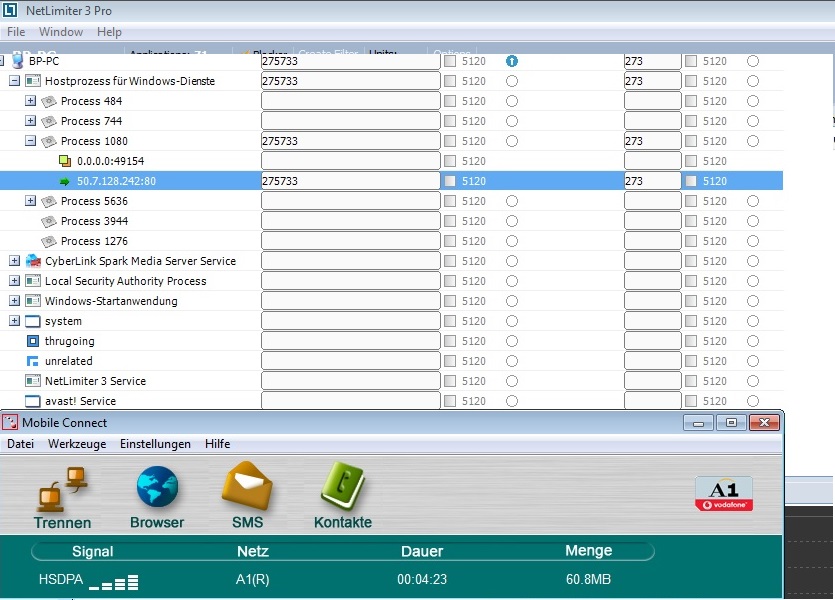
Task: Select the 0.0.0.0:49154 listening row
Action: [x=391, y=161]
